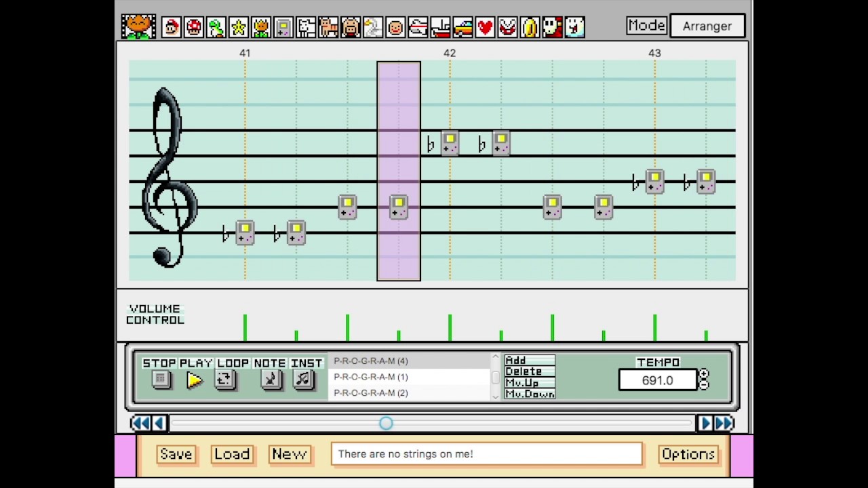This screenshot has height=488, width=868.
Task: Select the Mushroom instrument icon
Action: click(194, 27)
